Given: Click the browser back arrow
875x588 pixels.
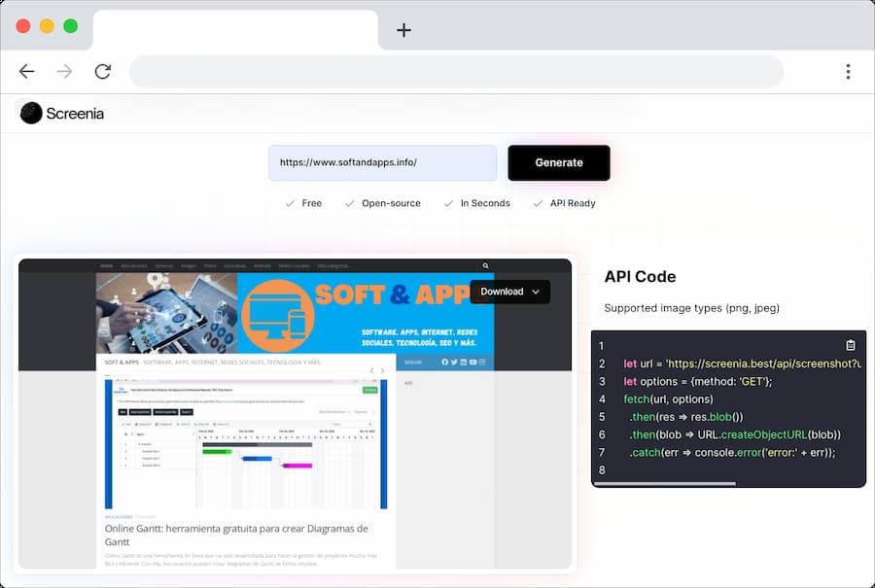Looking at the screenshot, I should 26,71.
